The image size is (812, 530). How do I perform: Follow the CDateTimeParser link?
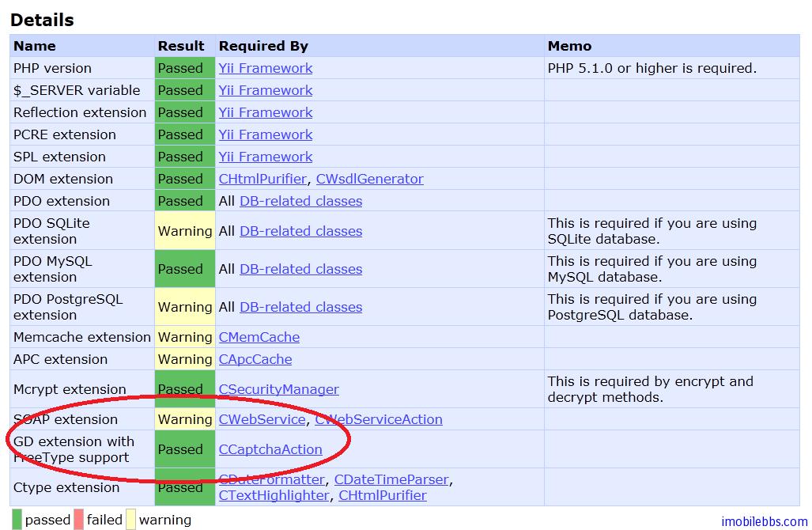pos(391,479)
